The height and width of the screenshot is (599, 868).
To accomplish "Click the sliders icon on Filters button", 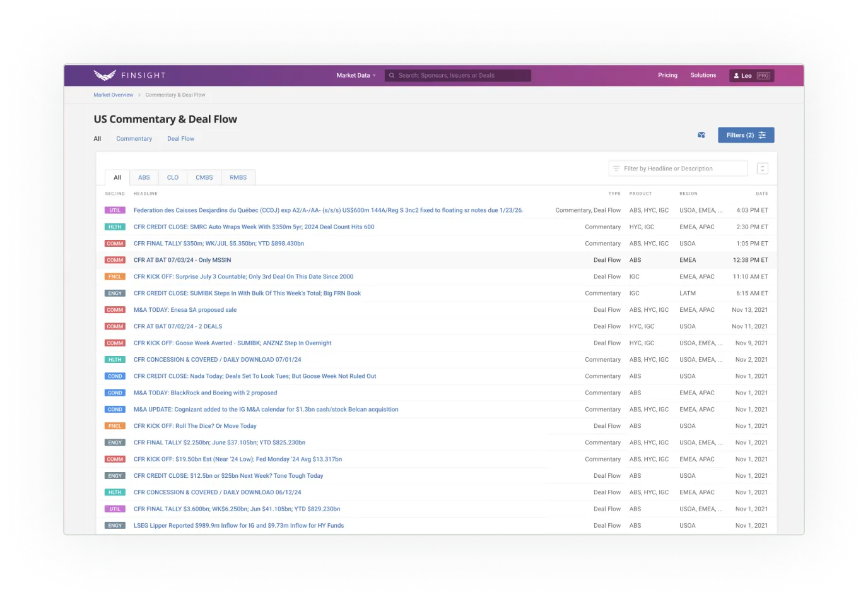I will click(762, 135).
